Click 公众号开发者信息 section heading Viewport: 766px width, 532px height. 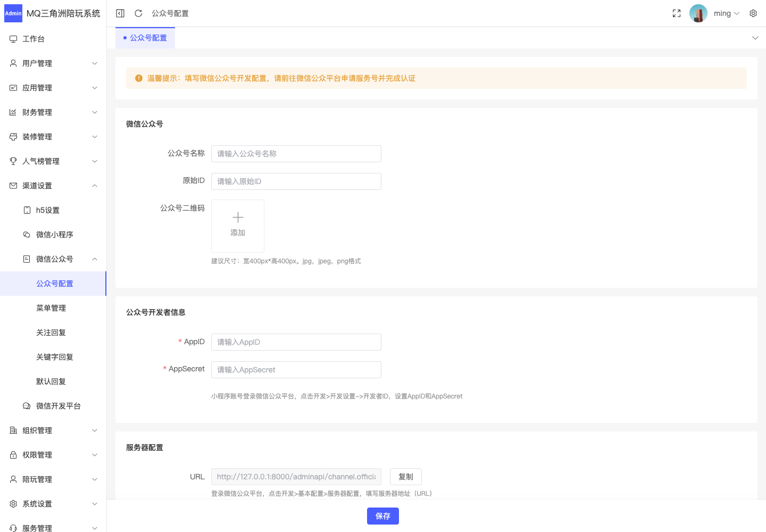point(156,312)
